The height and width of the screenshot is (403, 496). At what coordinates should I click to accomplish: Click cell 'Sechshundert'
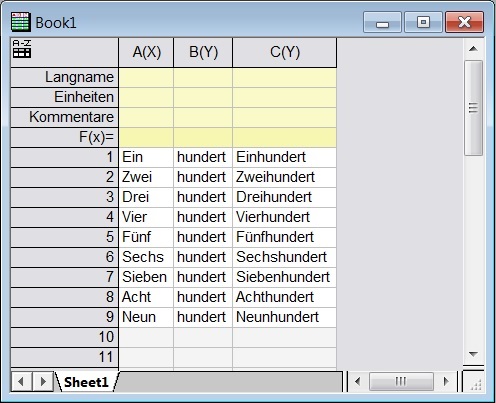tap(285, 257)
